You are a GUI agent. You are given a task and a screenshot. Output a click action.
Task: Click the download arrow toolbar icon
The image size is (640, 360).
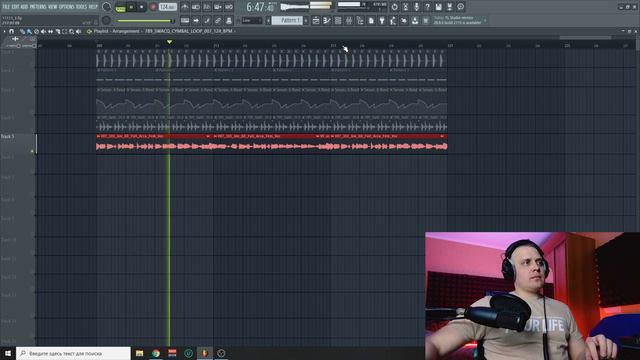tap(415, 20)
